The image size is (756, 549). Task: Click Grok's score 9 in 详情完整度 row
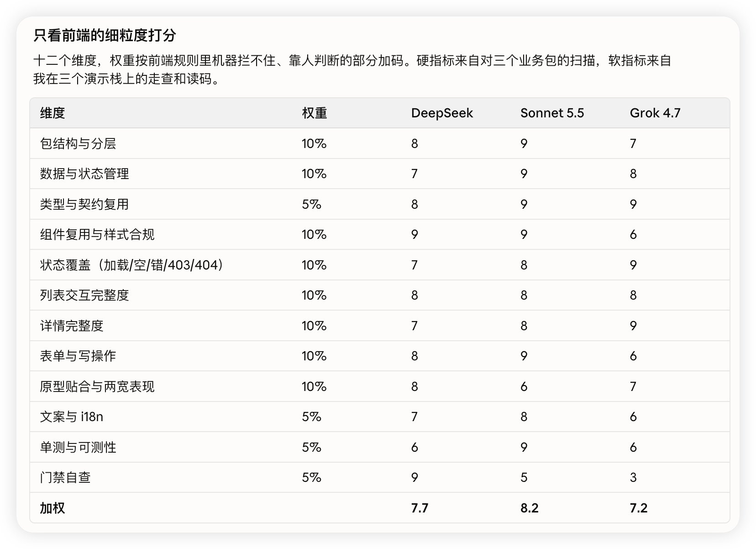633,326
